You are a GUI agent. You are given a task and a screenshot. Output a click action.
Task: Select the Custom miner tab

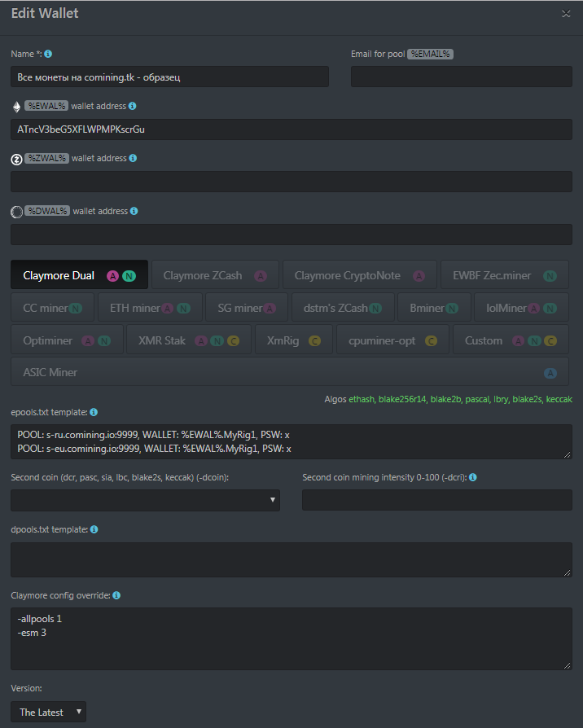511,340
